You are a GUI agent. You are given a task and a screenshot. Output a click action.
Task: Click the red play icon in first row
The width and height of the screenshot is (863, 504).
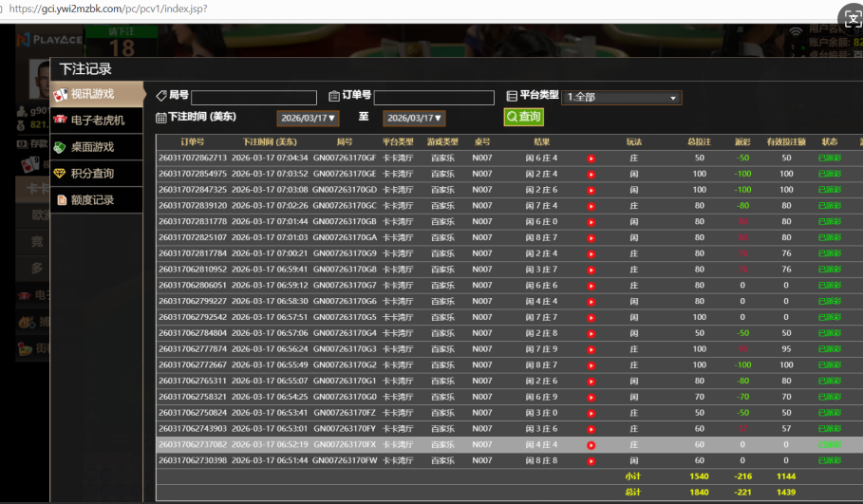(591, 159)
